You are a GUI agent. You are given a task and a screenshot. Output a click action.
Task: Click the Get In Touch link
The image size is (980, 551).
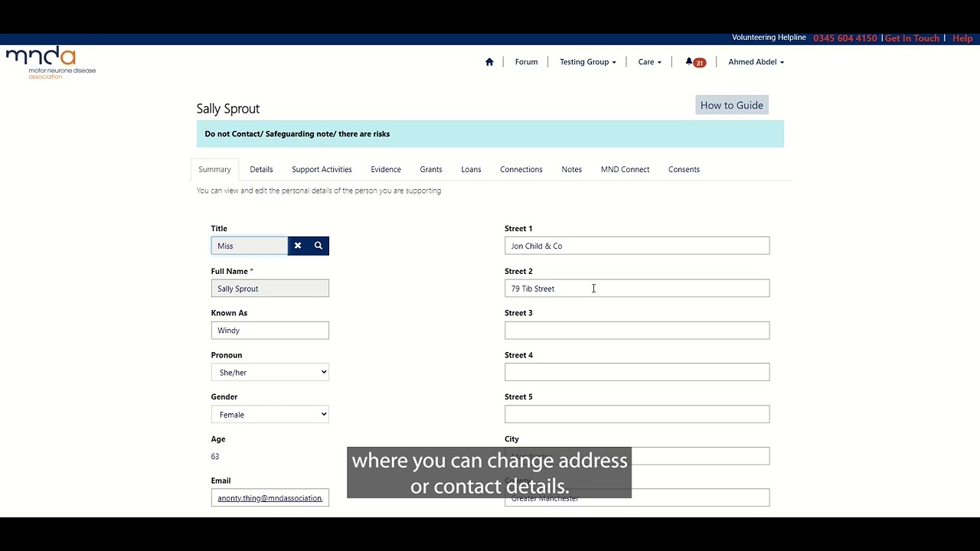point(912,38)
